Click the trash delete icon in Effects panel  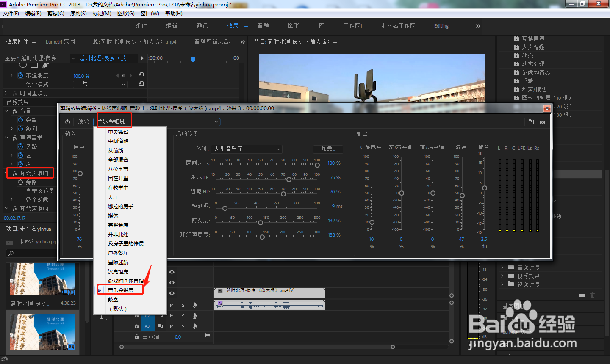point(593,295)
